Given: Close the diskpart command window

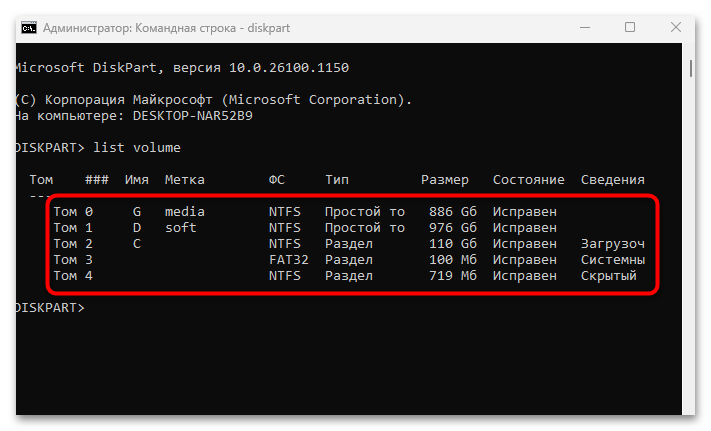Looking at the screenshot, I should tap(676, 27).
